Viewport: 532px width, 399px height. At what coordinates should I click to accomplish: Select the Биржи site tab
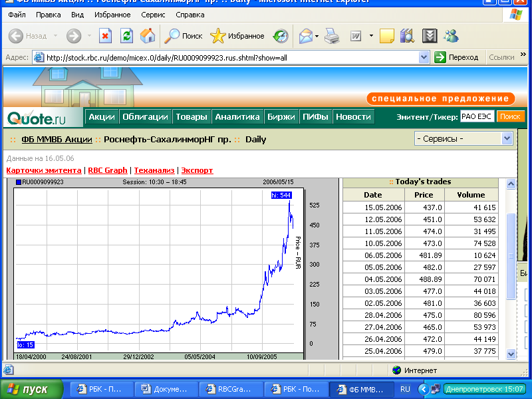281,117
